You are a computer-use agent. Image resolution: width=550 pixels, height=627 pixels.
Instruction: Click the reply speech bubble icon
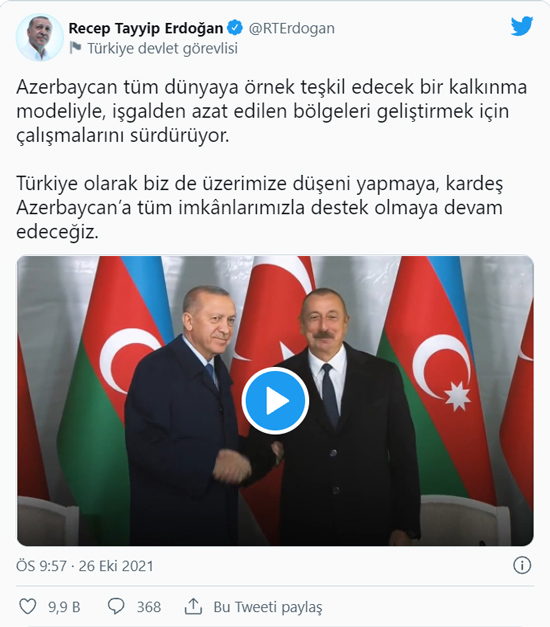(116, 606)
